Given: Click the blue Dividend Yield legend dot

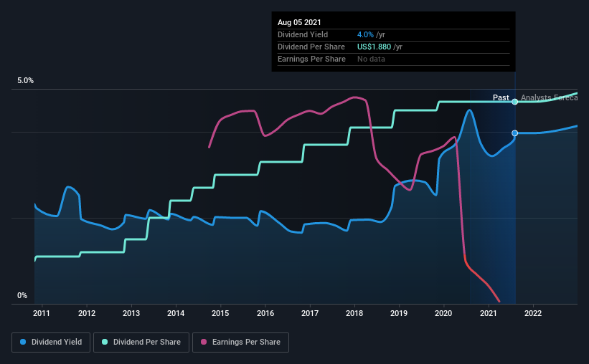Looking at the screenshot, I should (23, 342).
